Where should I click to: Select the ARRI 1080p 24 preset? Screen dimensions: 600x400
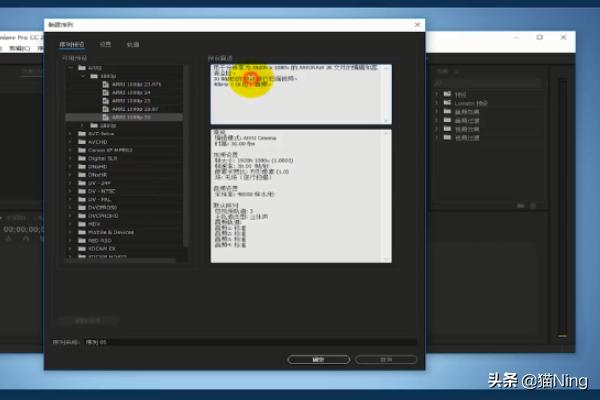pos(131,93)
